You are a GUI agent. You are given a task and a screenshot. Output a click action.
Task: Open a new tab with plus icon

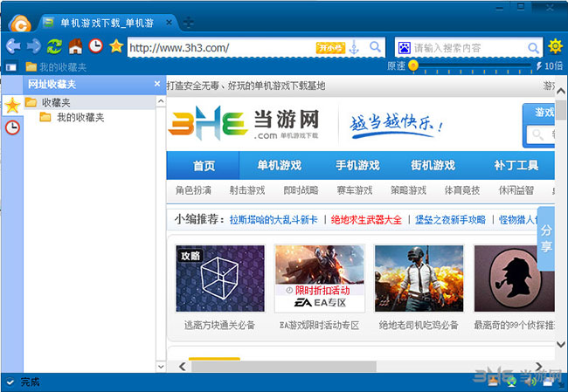[189, 23]
